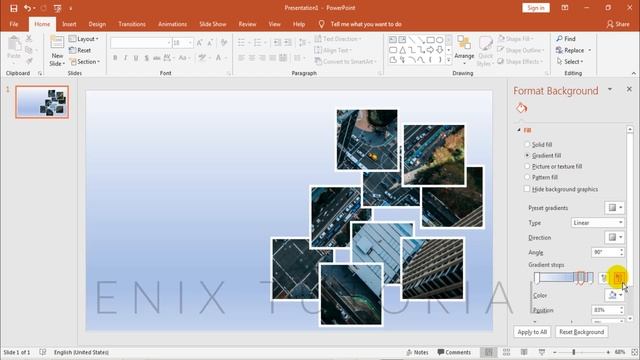Expand the shapes gallery More arrow

pos(449,60)
